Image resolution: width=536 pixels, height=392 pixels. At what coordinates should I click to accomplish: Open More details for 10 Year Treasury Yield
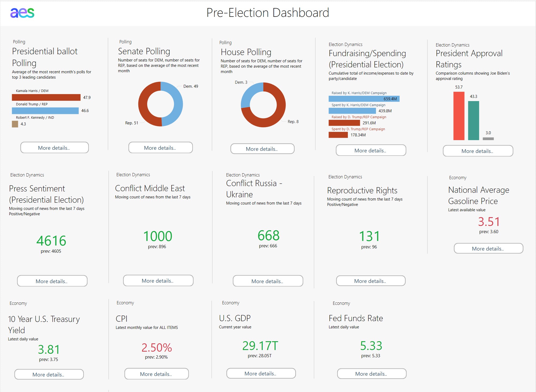(49, 375)
